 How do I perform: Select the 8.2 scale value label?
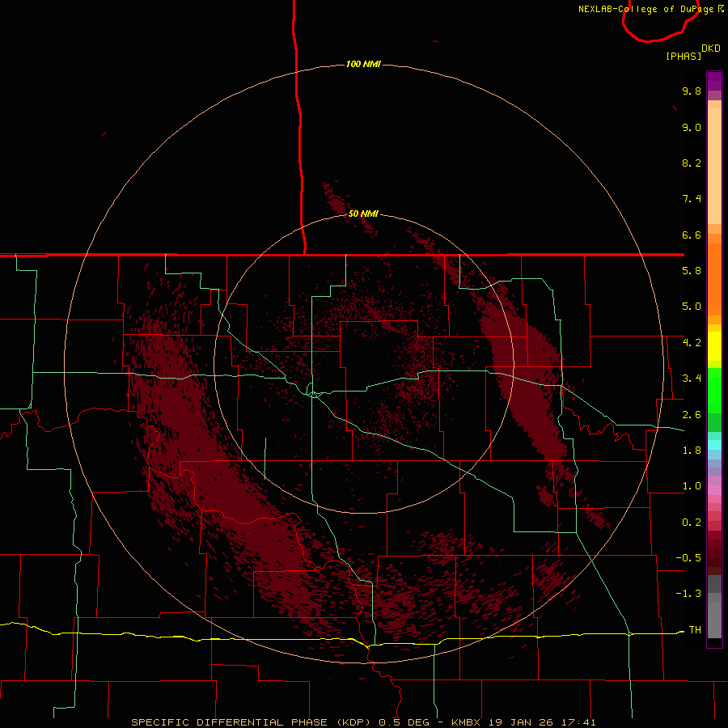692,163
